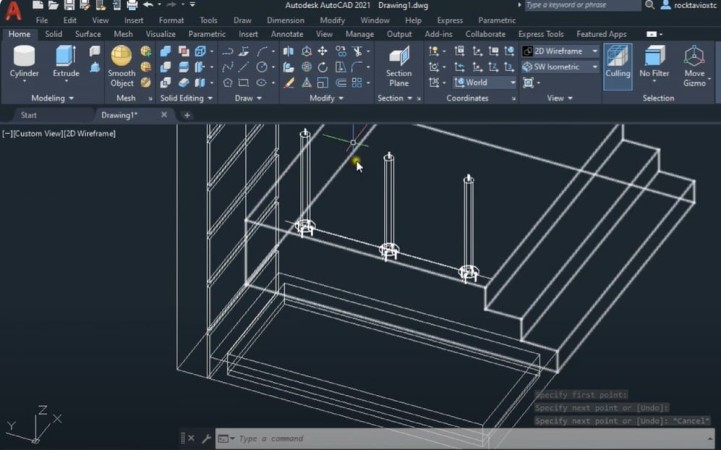The width and height of the screenshot is (721, 450).
Task: Switch to the Visualize ribbon tab
Action: (x=160, y=34)
